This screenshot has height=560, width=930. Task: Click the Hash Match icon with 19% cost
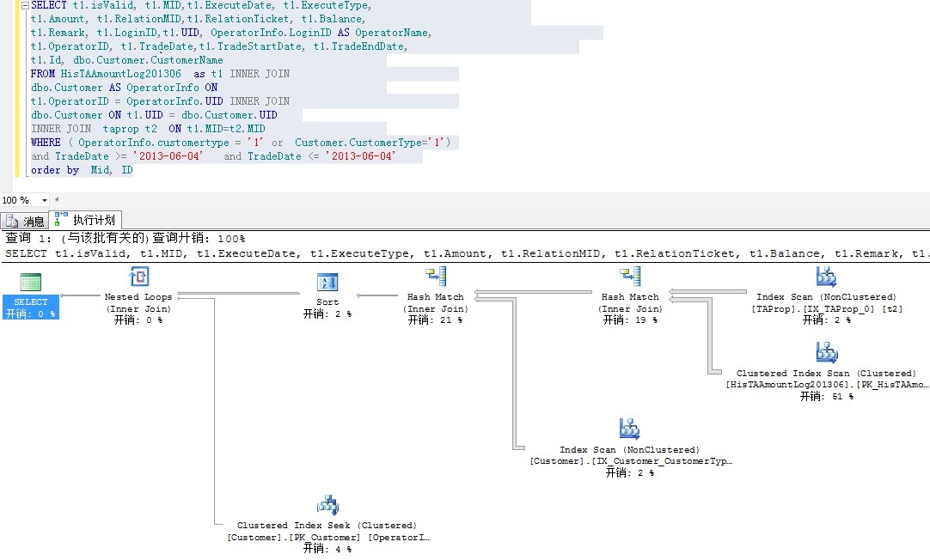(x=631, y=277)
